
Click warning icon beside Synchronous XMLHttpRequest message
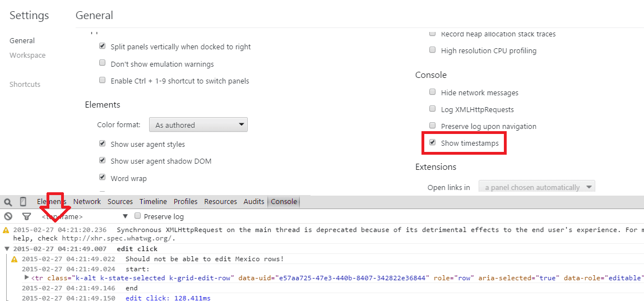[x=6, y=230]
